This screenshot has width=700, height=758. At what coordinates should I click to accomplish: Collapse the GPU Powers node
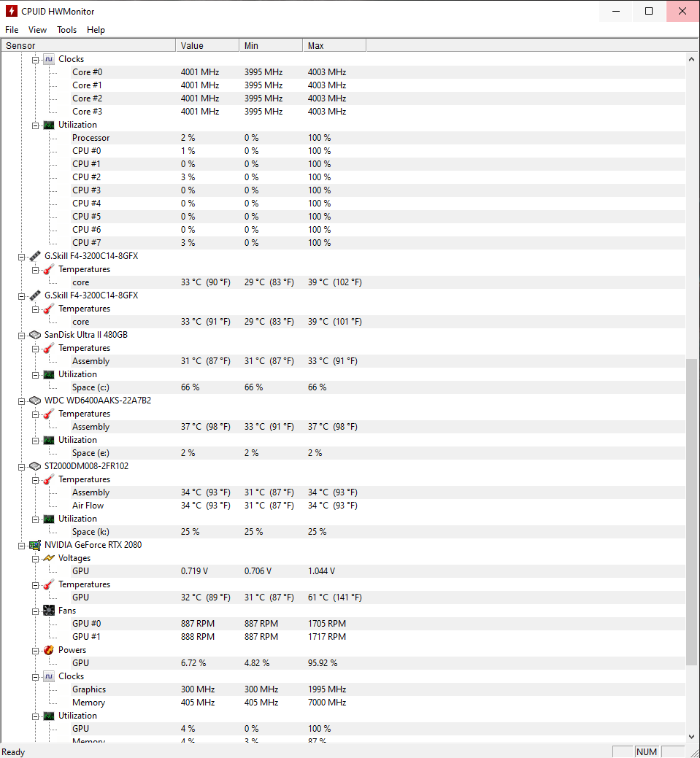pyautogui.click(x=35, y=651)
